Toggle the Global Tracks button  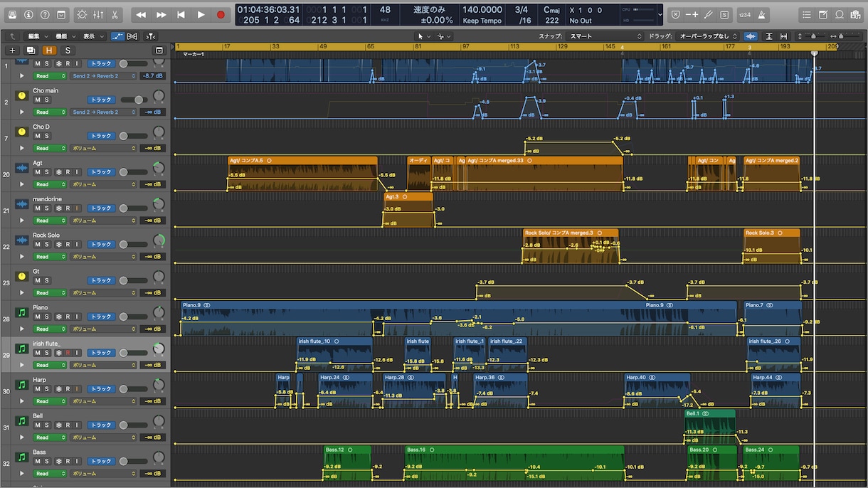pos(159,51)
